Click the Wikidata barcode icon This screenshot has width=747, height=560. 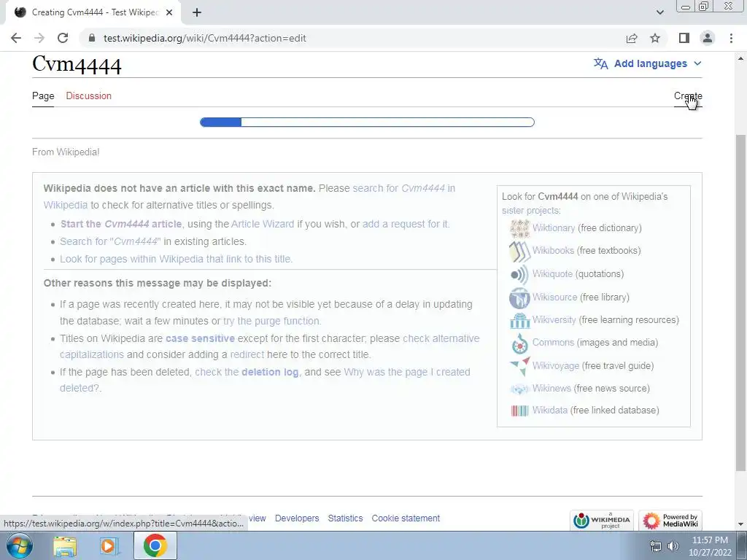[519, 411]
